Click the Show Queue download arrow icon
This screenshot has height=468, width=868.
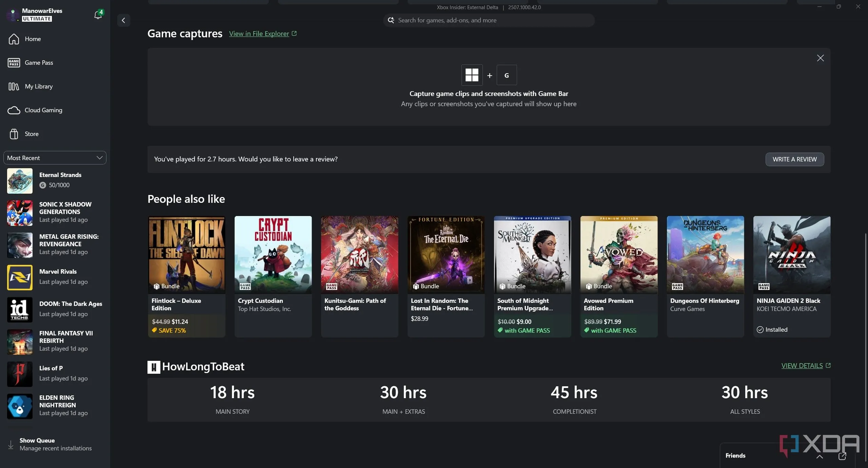tap(11, 445)
